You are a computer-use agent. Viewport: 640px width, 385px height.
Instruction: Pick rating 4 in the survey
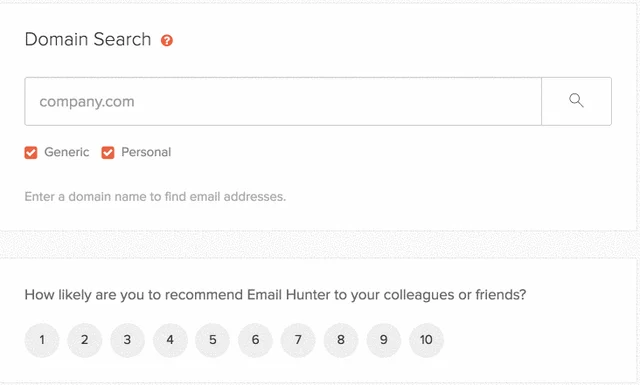pyautogui.click(x=170, y=340)
